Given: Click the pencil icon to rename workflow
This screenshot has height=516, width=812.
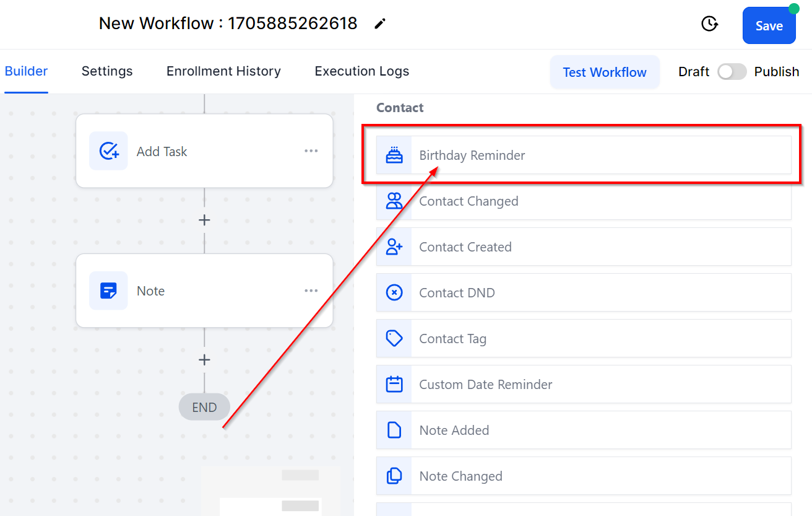Looking at the screenshot, I should click(x=380, y=24).
